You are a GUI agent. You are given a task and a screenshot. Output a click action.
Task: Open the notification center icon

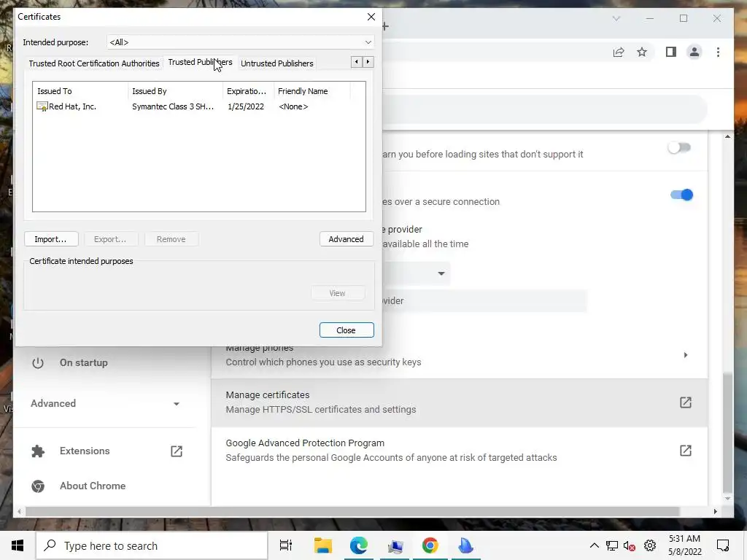click(723, 545)
